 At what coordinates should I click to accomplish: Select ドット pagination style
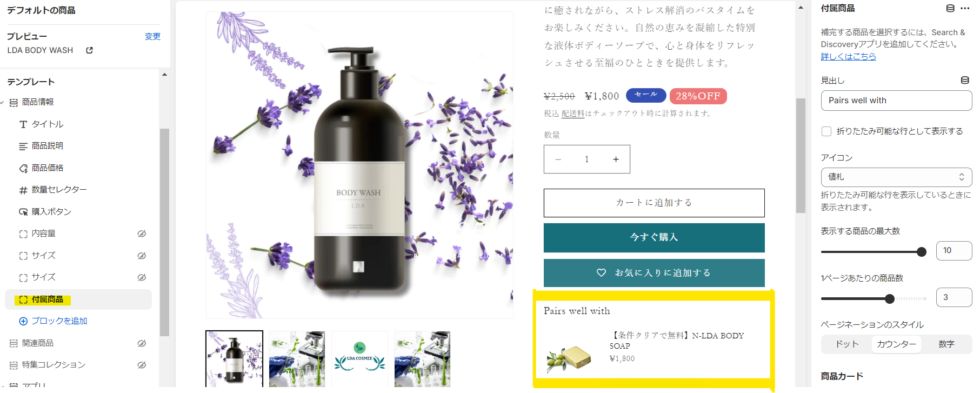coord(846,344)
